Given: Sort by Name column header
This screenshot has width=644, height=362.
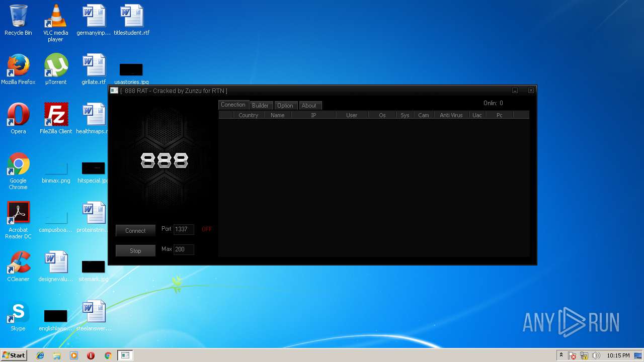Looking at the screenshot, I should pyautogui.click(x=278, y=115).
